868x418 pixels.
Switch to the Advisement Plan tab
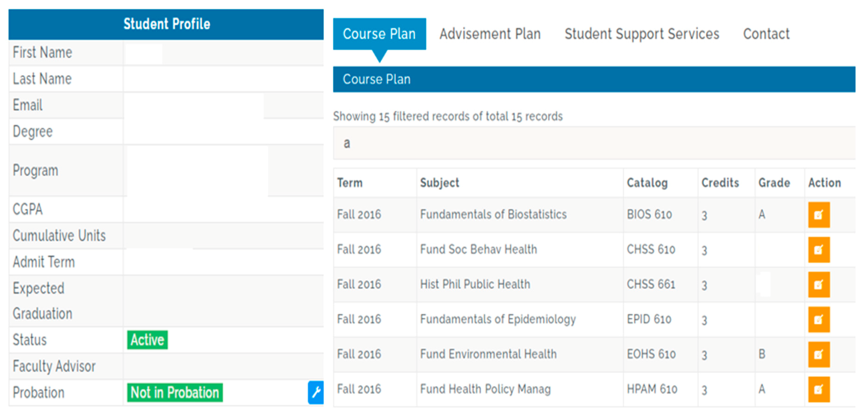click(490, 34)
